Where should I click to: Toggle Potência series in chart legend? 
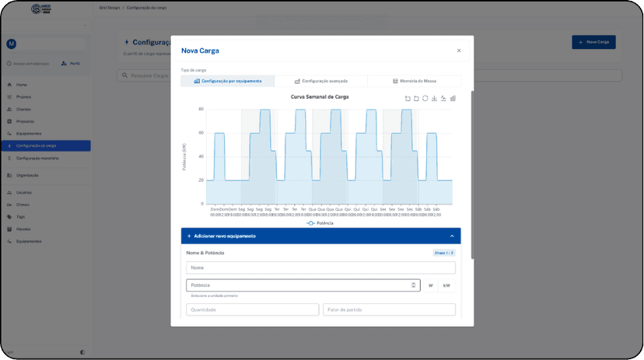click(320, 223)
